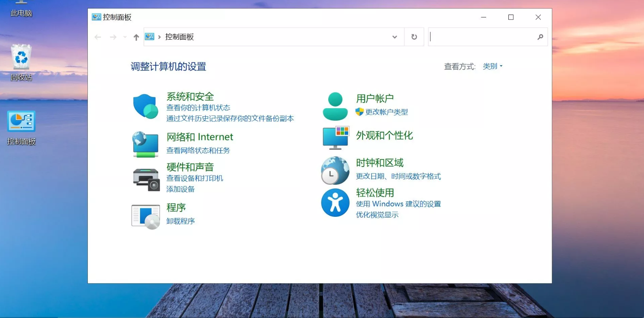Open the 硬件和声音 printer icon
The image size is (644, 318).
(146, 179)
